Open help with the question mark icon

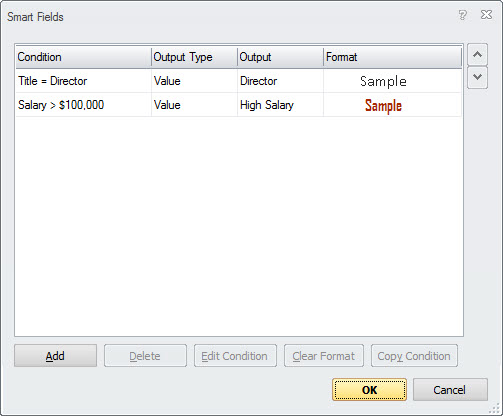(x=462, y=15)
